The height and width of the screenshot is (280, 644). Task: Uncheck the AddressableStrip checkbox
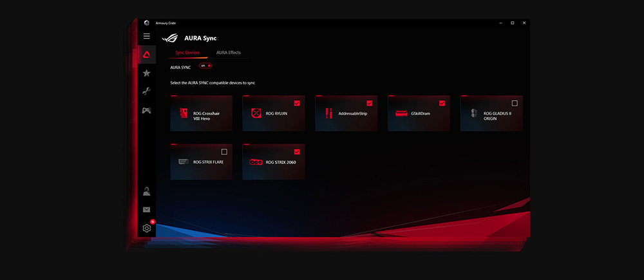click(x=369, y=103)
